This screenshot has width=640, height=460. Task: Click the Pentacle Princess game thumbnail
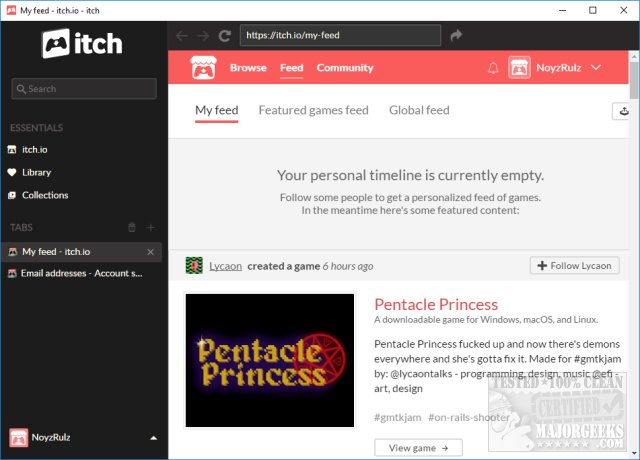[270, 360]
